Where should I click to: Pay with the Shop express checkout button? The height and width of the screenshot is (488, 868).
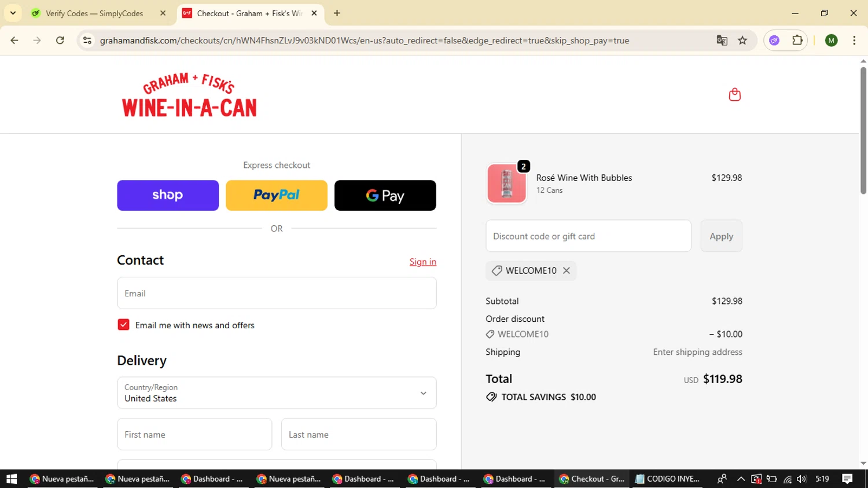pos(168,195)
